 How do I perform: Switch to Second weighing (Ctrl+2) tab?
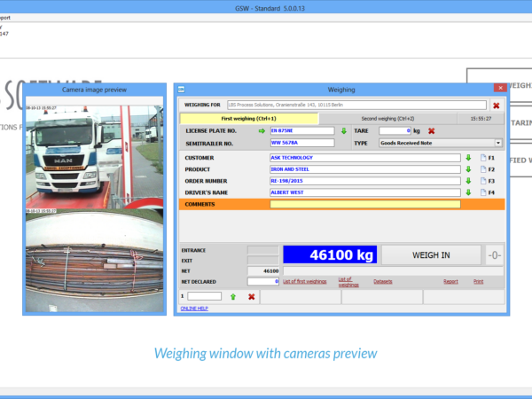[387, 119]
